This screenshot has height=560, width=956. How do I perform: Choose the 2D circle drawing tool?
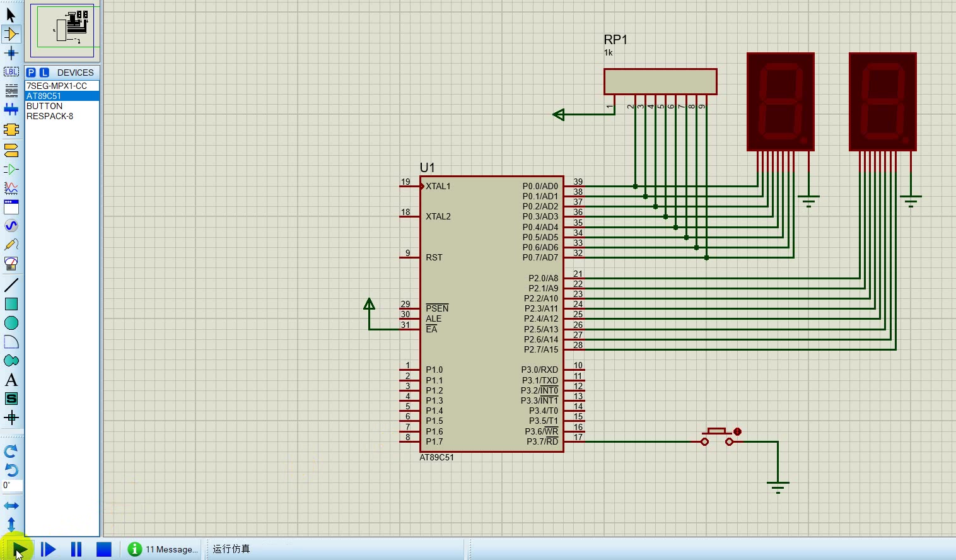click(11, 323)
